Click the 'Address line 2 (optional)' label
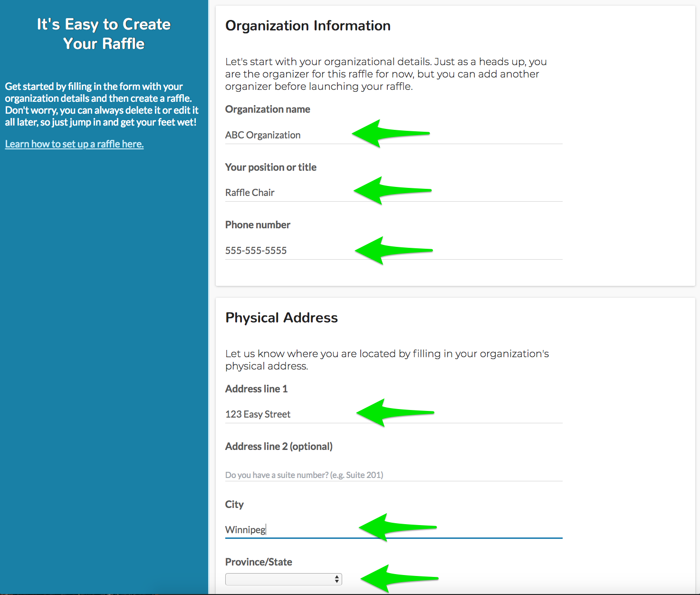The height and width of the screenshot is (595, 700). pos(278,447)
